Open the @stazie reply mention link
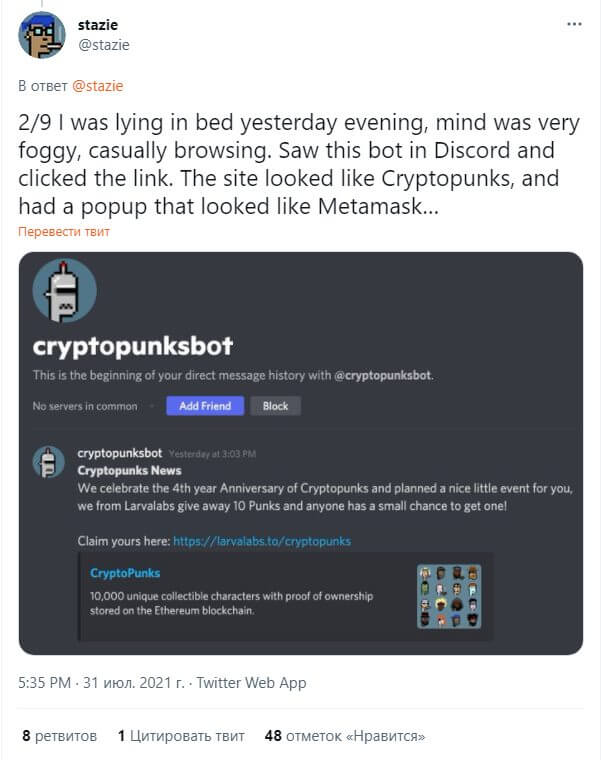The width and height of the screenshot is (601, 760). point(97,86)
